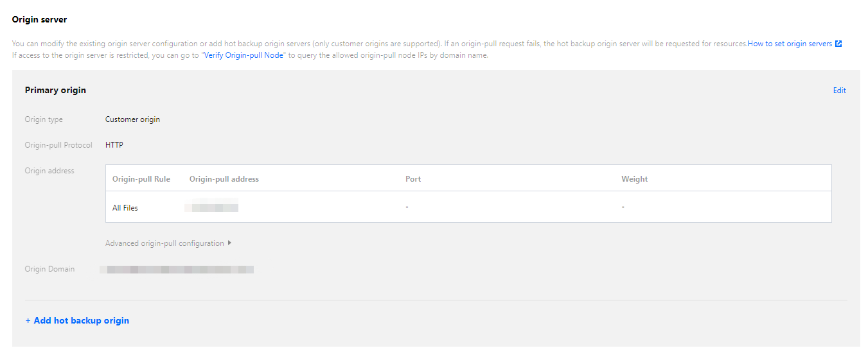Click the Port dash in All Files row
Viewport: 868px width, 355px height.
(x=407, y=207)
